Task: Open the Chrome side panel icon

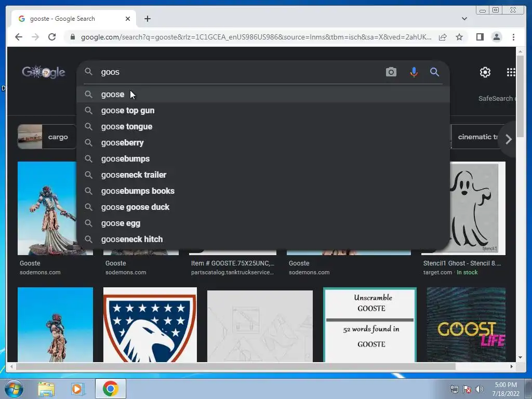Action: (x=480, y=37)
